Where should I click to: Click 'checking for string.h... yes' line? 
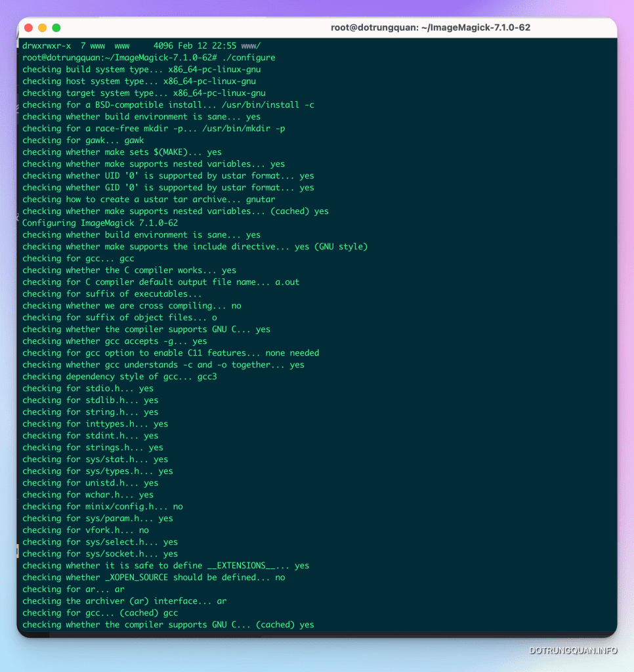coord(91,412)
